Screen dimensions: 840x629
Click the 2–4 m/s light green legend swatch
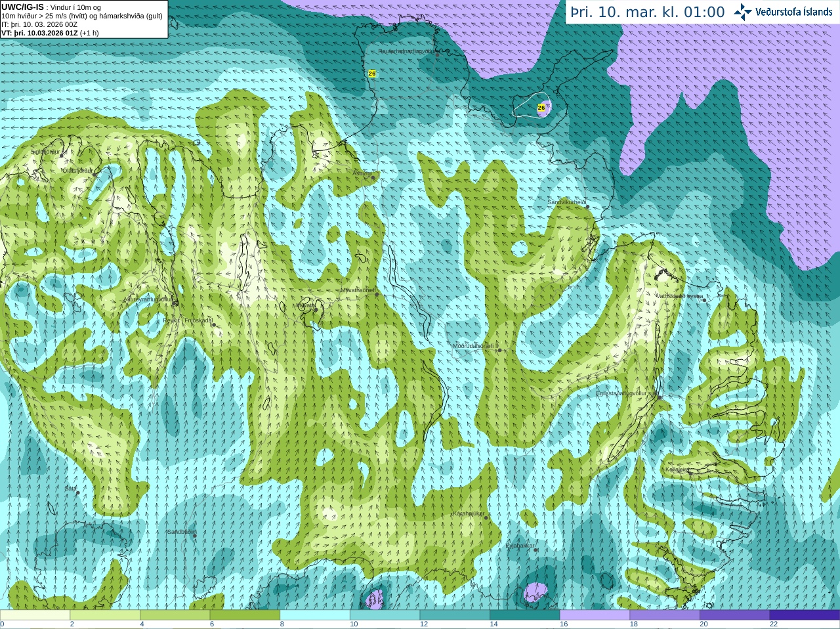(x=105, y=615)
